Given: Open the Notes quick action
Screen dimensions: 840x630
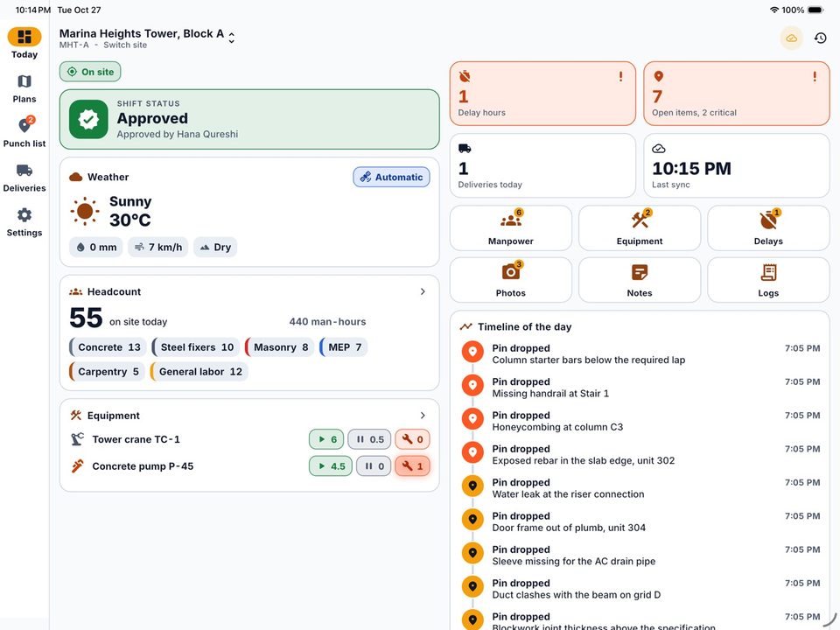Looking at the screenshot, I should (x=640, y=280).
